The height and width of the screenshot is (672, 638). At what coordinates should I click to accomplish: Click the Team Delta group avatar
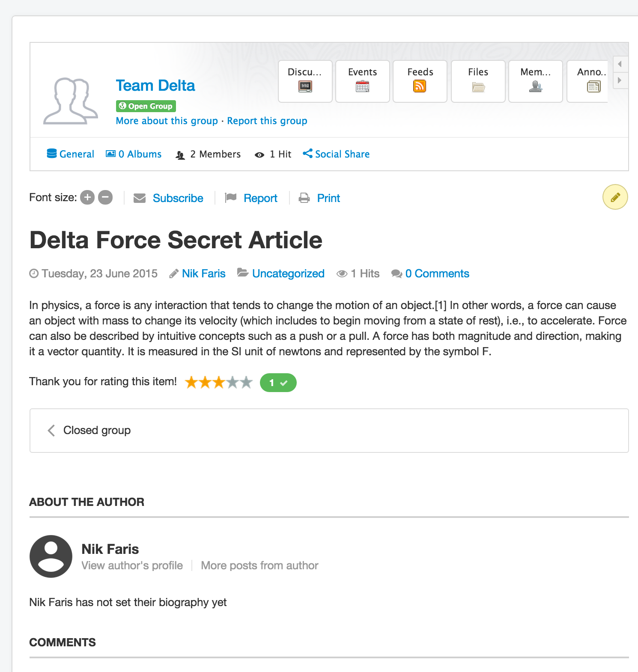point(71,101)
